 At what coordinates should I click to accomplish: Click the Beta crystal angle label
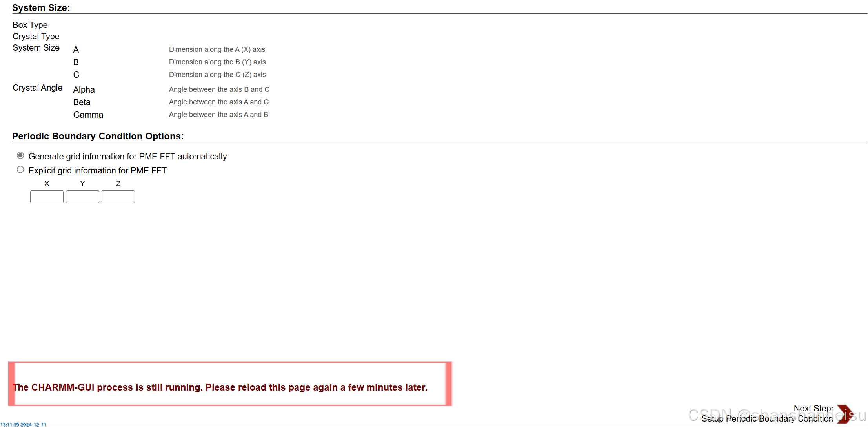82,102
